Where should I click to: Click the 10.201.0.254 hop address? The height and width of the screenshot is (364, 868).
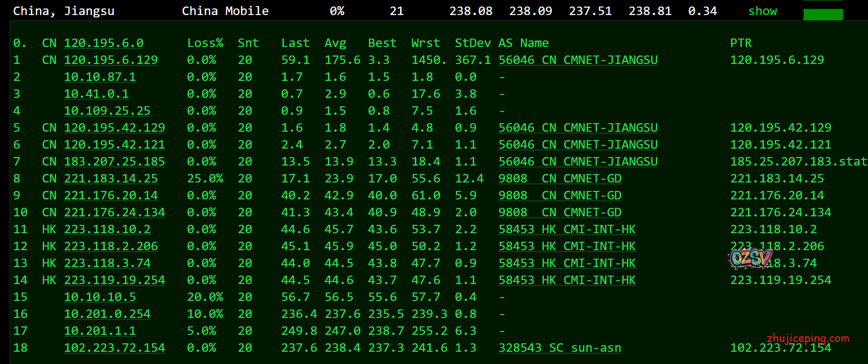107,314
